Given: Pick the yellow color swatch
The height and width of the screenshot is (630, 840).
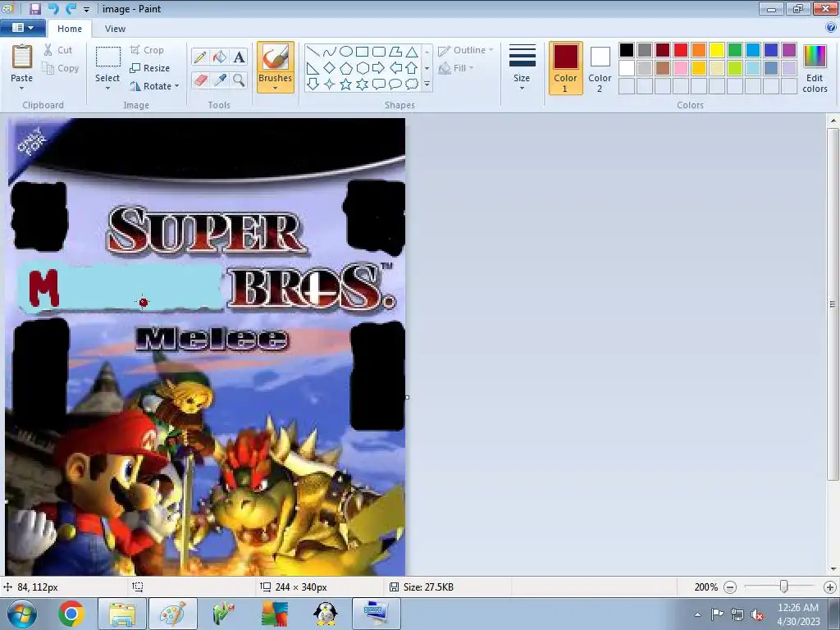Looking at the screenshot, I should 717,50.
